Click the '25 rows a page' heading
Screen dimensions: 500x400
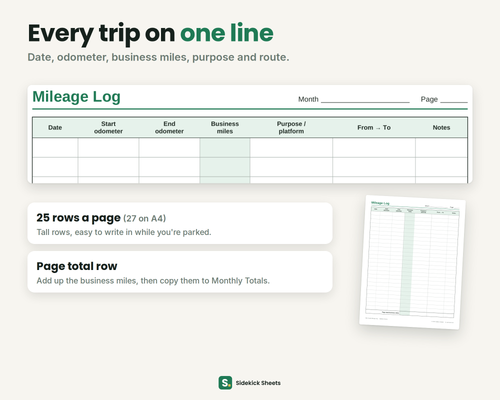pos(78,218)
